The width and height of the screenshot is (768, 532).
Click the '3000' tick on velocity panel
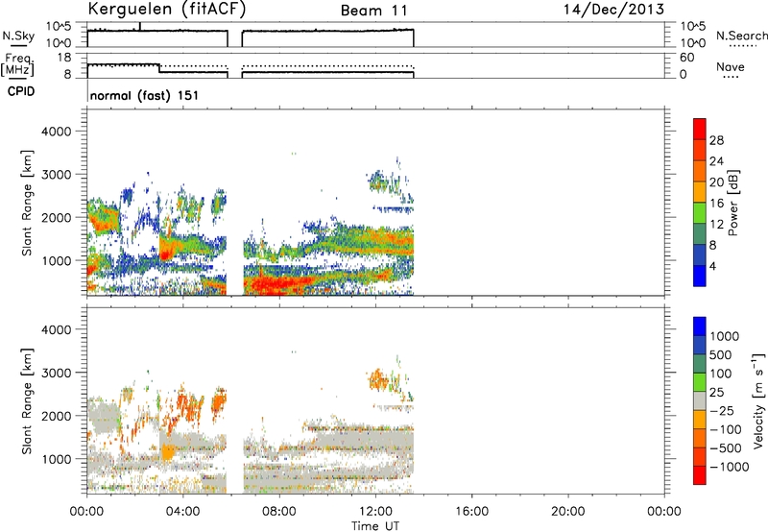click(57, 373)
